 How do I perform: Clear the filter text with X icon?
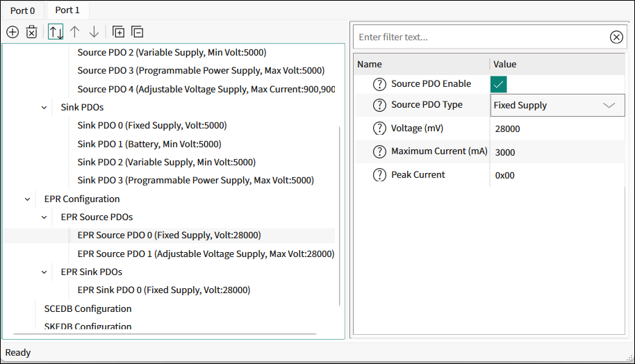(x=616, y=38)
